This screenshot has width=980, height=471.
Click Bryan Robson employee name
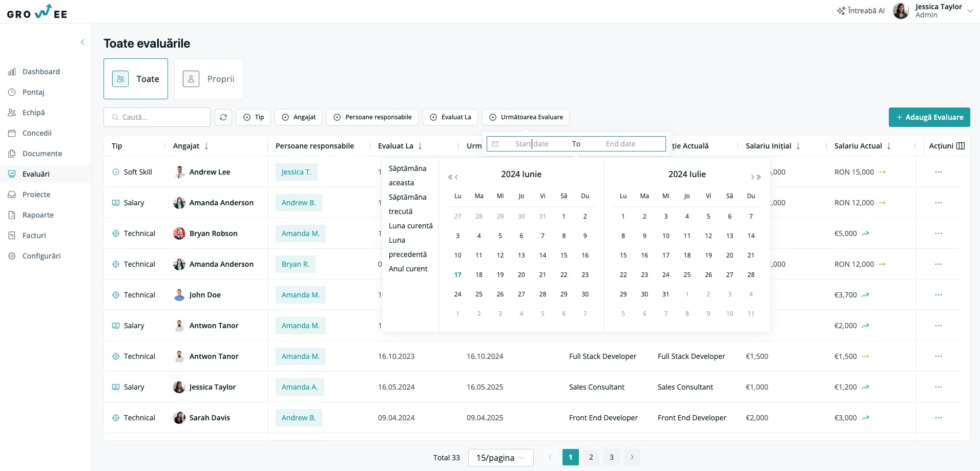coord(213,233)
